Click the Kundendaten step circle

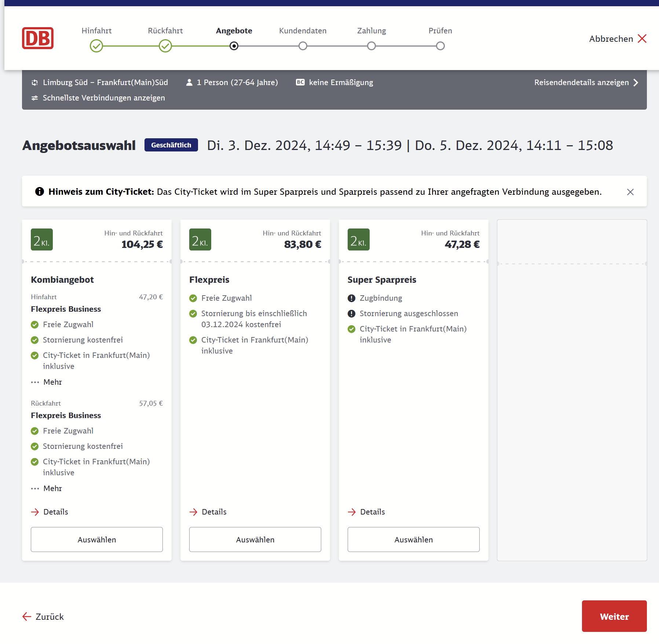point(303,46)
